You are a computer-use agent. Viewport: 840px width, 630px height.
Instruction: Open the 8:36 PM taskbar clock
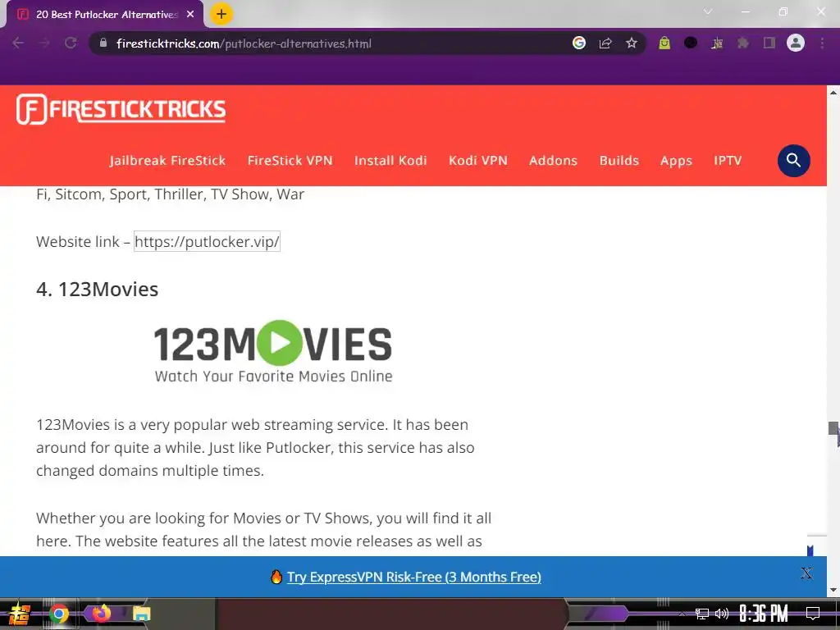764,614
